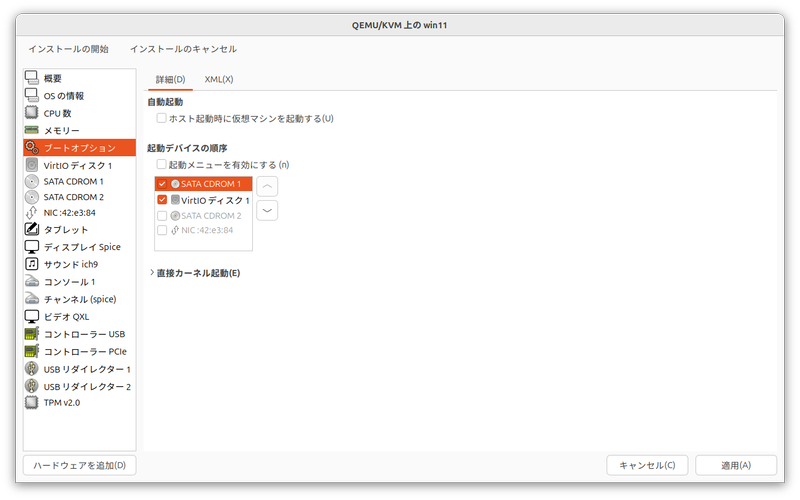Enable 起動メニューを有効にする checkbox
Screen dimensions: 800x500
[x=161, y=164]
